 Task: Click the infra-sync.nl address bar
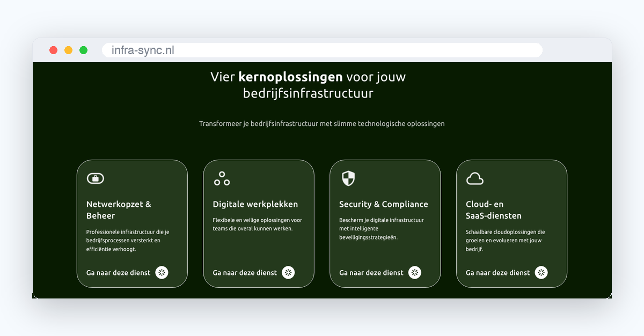322,50
